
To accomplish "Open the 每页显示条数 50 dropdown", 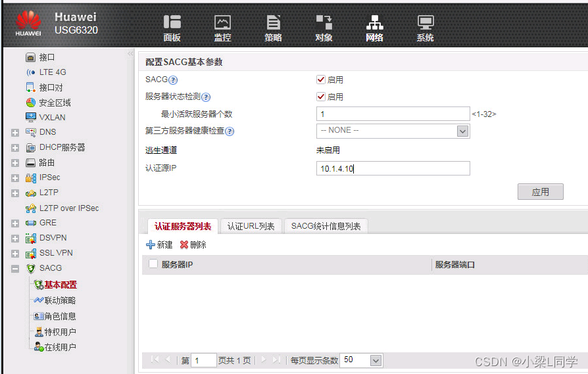I will click(376, 360).
